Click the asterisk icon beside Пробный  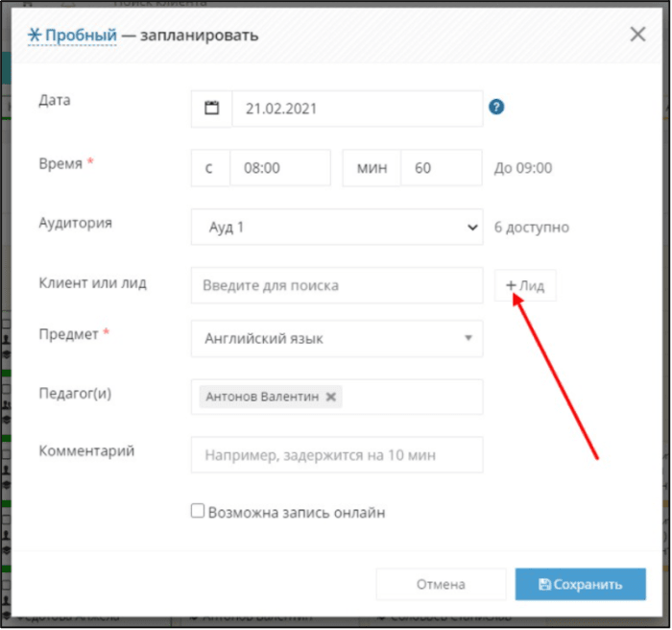click(x=35, y=35)
